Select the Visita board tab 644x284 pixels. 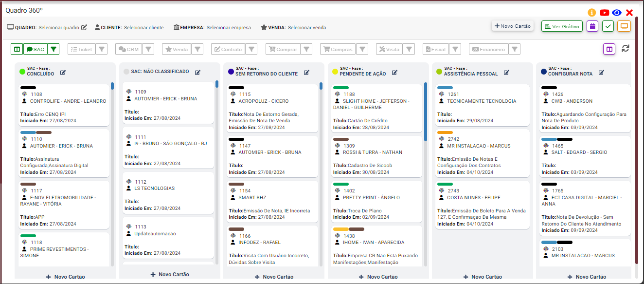389,49
